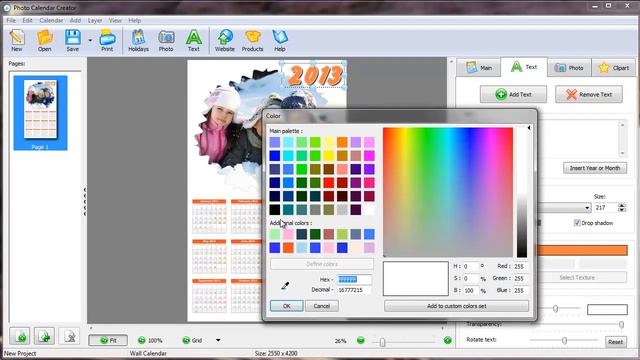The height and width of the screenshot is (360, 640).
Task: Select the yellow swatch in main palette top row
Action: [x=329, y=142]
